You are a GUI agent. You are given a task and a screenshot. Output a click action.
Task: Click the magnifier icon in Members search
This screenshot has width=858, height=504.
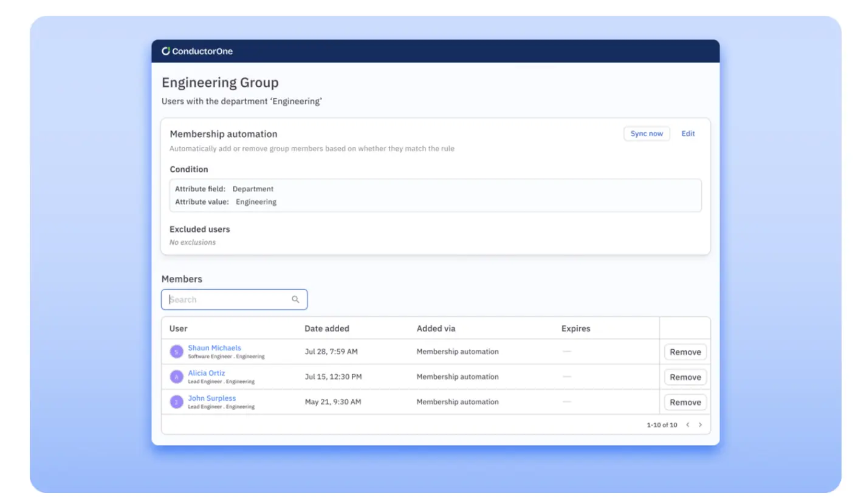coord(295,299)
